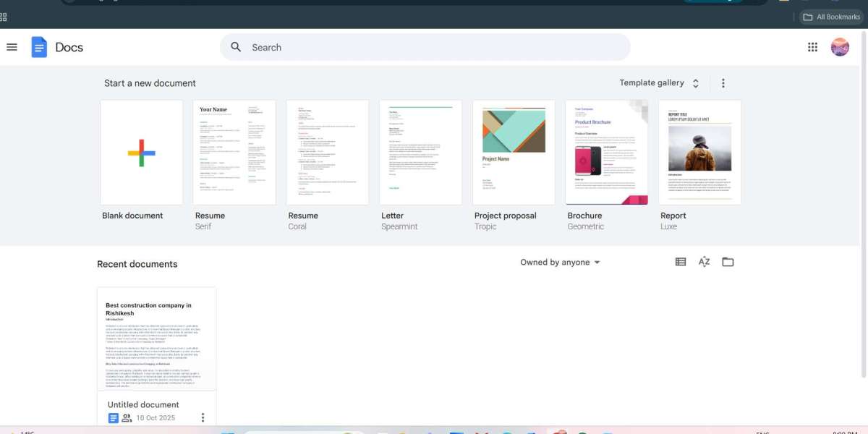Open the All Bookmarks folder
Screen dimensions: 868x434
pyautogui.click(x=831, y=17)
